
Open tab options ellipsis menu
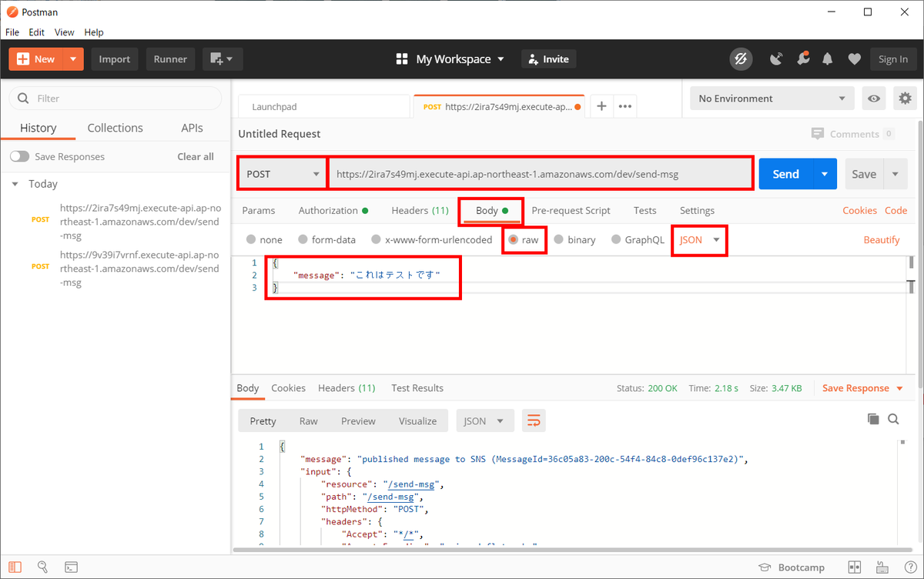tap(624, 106)
